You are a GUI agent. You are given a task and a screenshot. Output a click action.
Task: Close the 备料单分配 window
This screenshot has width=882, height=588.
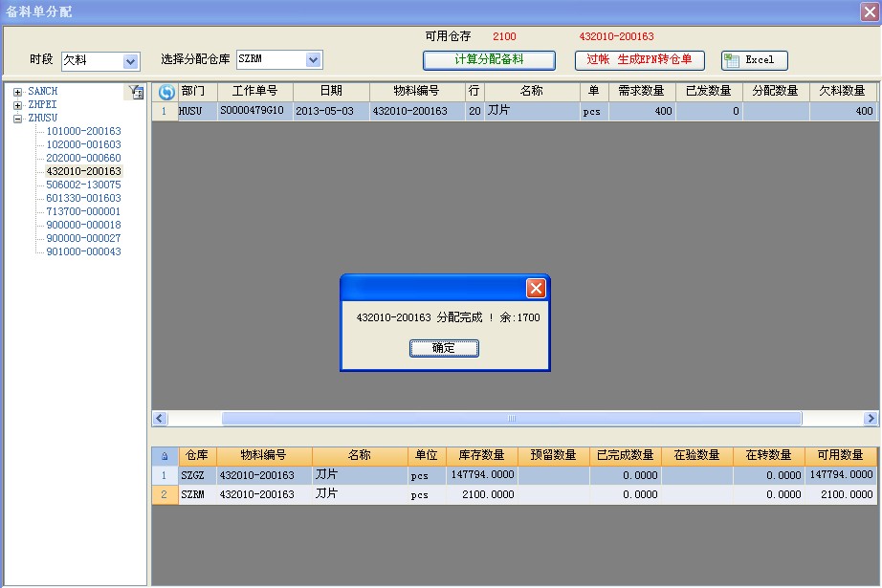(870, 11)
